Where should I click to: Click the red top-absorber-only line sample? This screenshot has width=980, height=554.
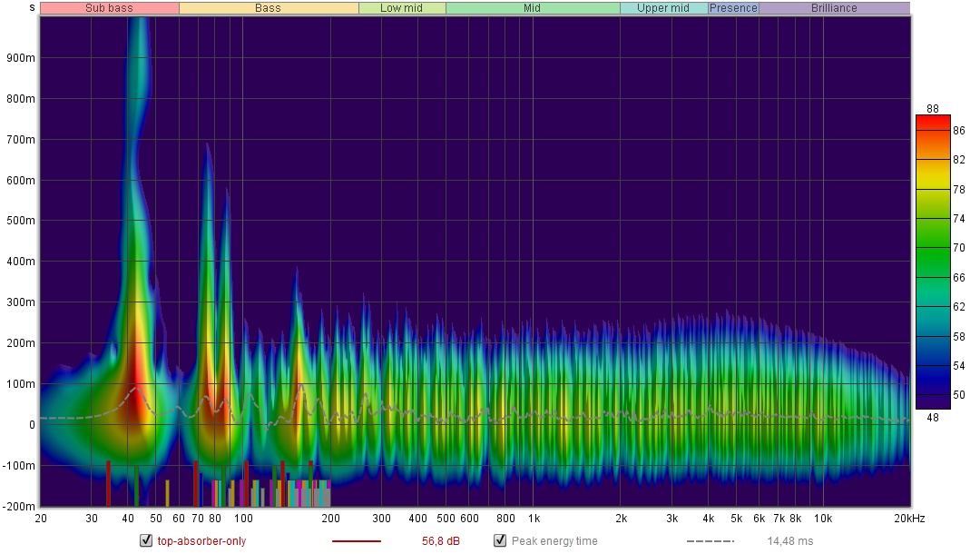click(x=356, y=541)
